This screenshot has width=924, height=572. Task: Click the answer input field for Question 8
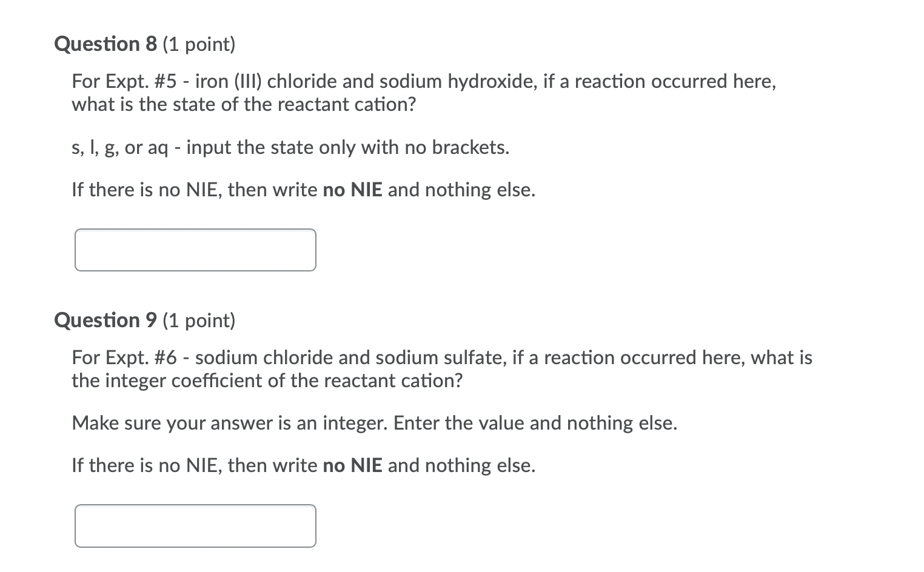point(195,250)
